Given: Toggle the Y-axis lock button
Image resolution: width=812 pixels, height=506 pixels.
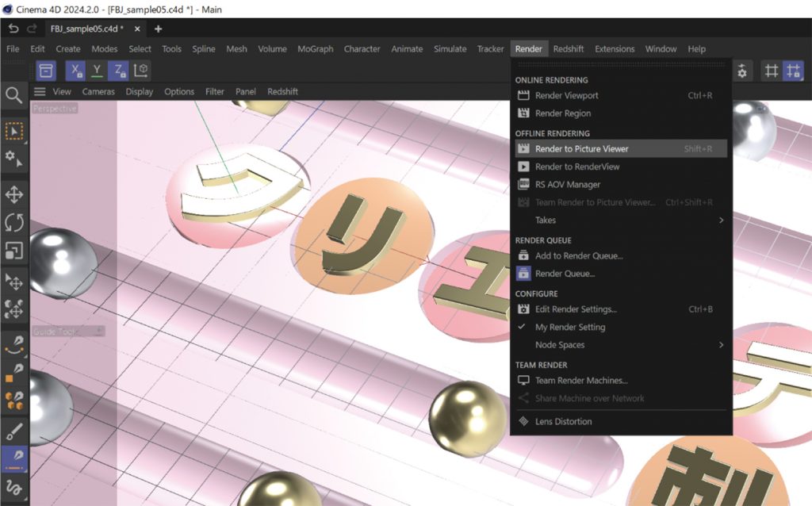Looking at the screenshot, I should pos(97,71).
